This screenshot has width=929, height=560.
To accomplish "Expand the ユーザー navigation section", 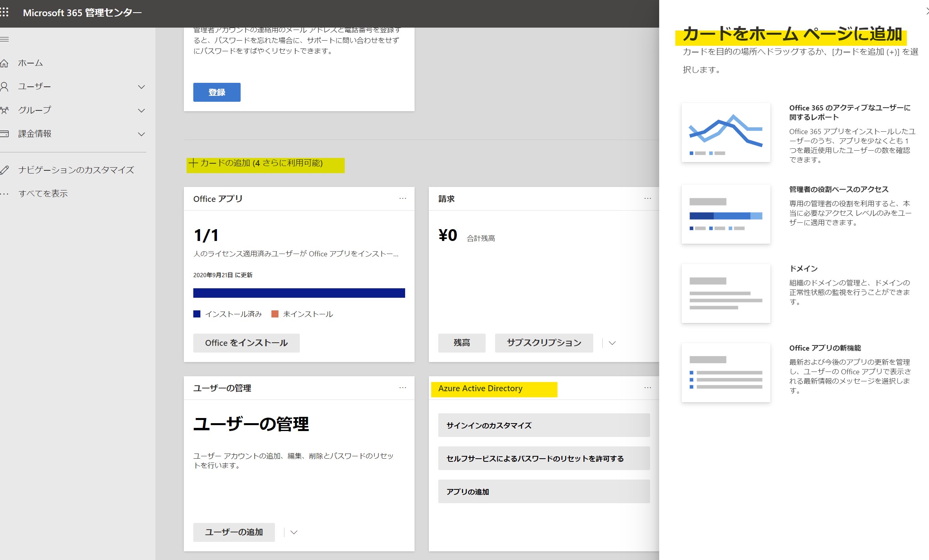I will point(141,87).
